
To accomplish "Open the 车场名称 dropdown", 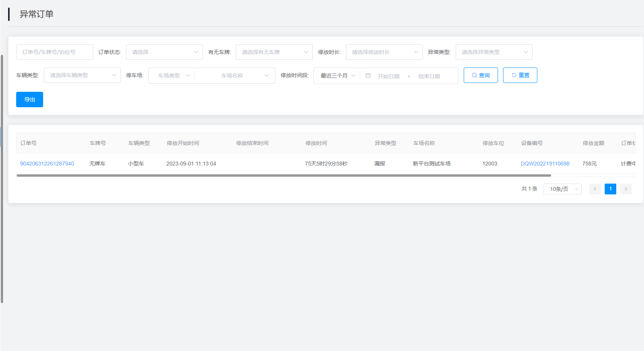I will 236,76.
